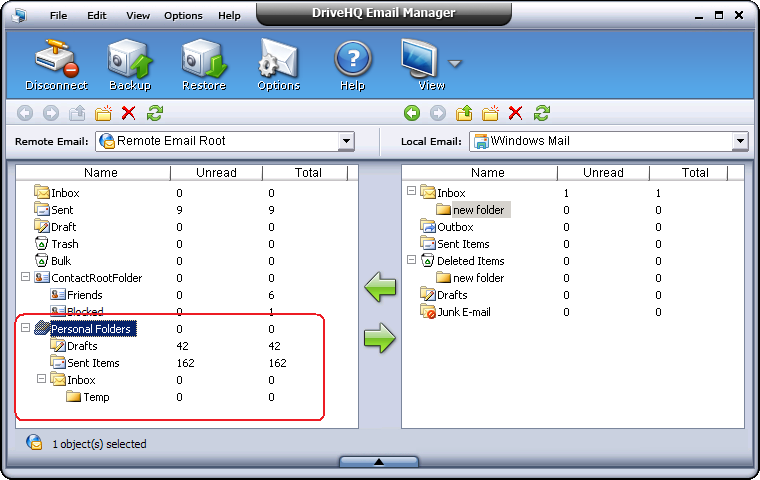
Task: Collapse the Personal Folders tree node
Action: tap(25, 328)
